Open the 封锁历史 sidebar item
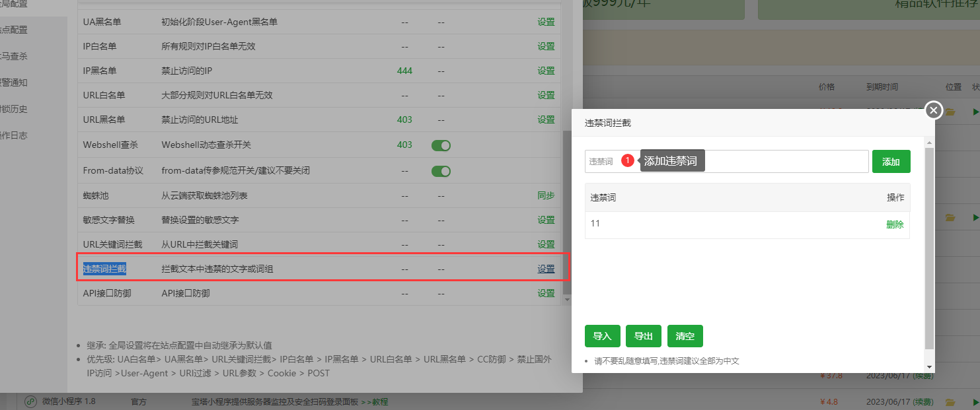 (x=15, y=109)
